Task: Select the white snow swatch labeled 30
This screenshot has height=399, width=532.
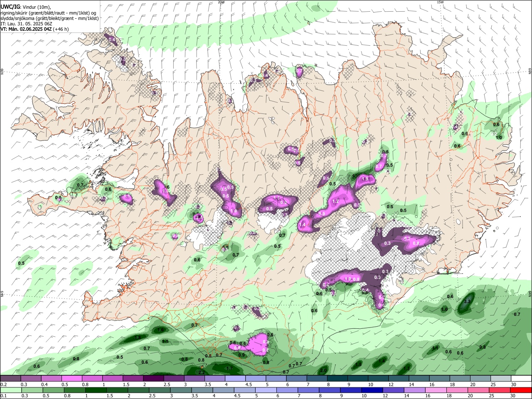Action: click(521, 379)
